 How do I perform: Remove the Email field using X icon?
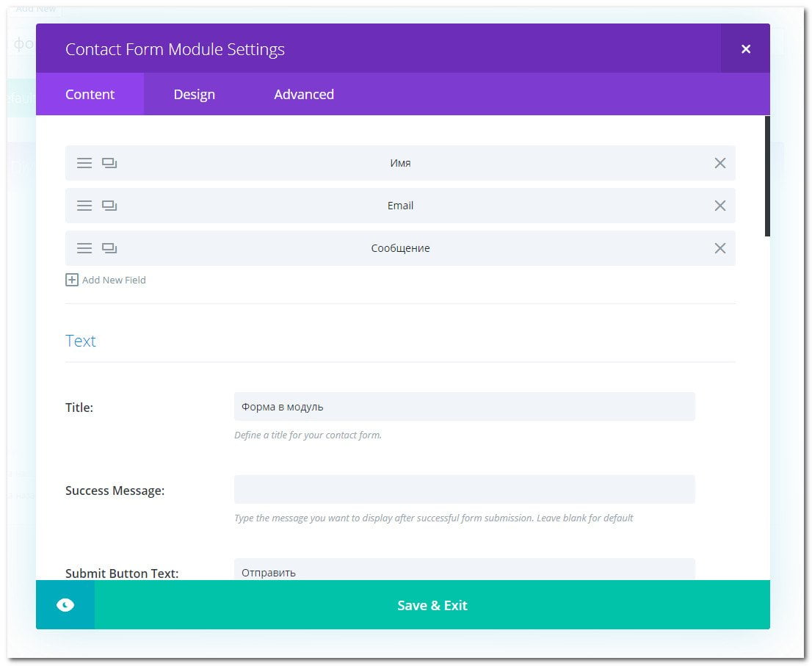(719, 206)
